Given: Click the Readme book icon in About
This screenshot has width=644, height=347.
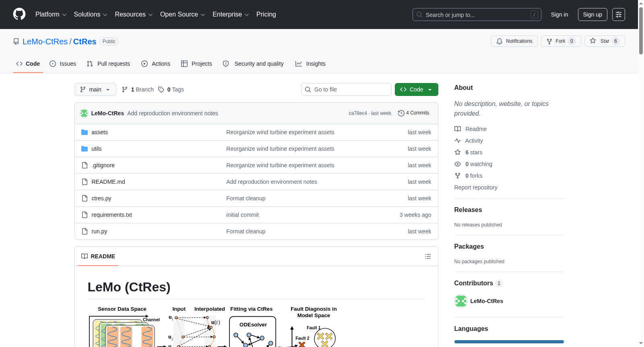Looking at the screenshot, I should (458, 129).
